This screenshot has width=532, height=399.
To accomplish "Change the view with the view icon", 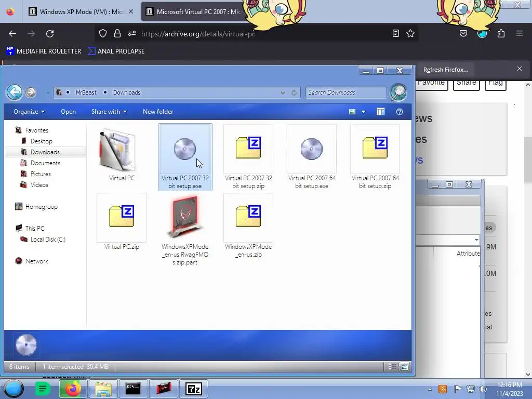I will 352,112.
